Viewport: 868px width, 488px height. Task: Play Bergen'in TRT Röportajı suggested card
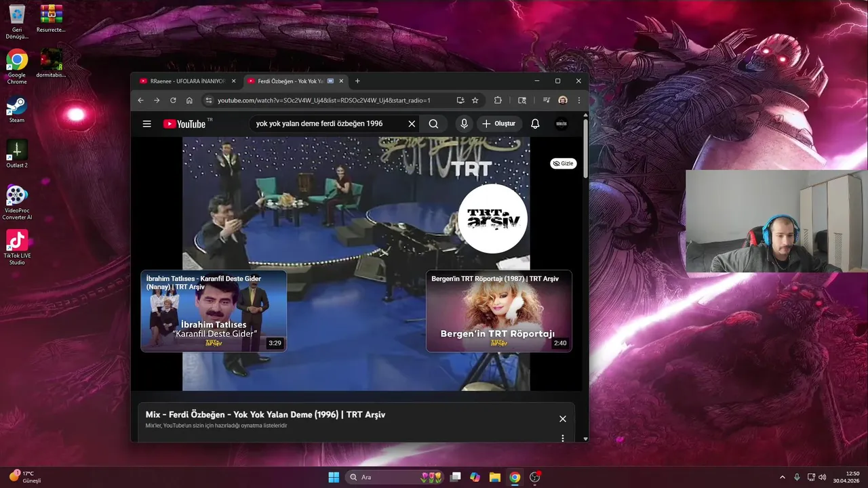[499, 311]
